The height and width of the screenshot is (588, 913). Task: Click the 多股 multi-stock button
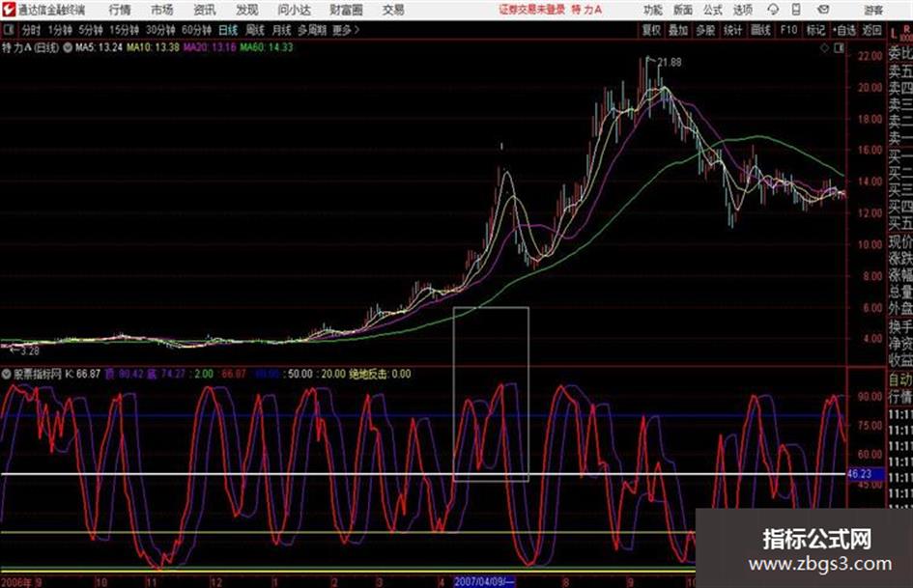(705, 30)
